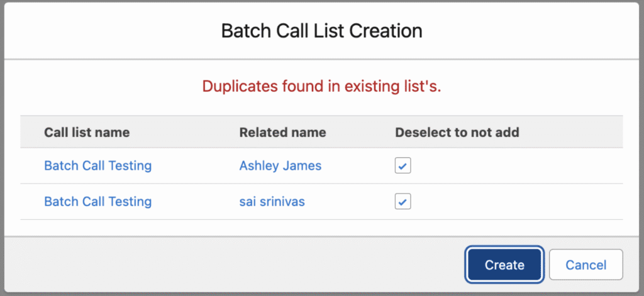Select the Deselect to not add header
The width and height of the screenshot is (644, 296).
coord(457,133)
